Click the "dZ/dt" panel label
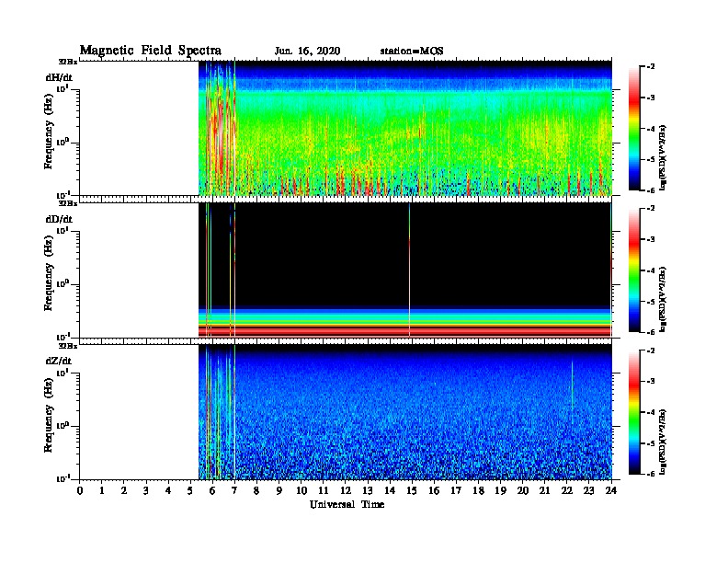 pos(59,361)
